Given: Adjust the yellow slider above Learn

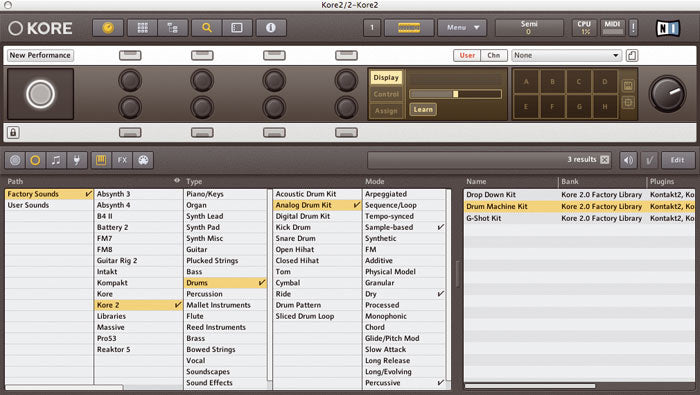Looking at the screenshot, I should coord(455,94).
